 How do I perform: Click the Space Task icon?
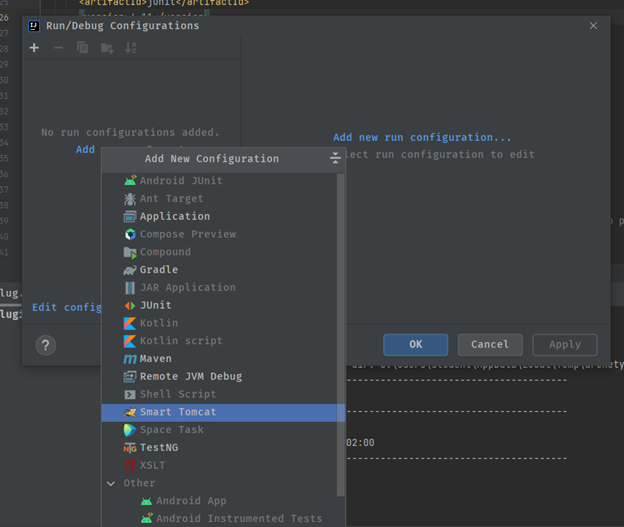coord(130,430)
